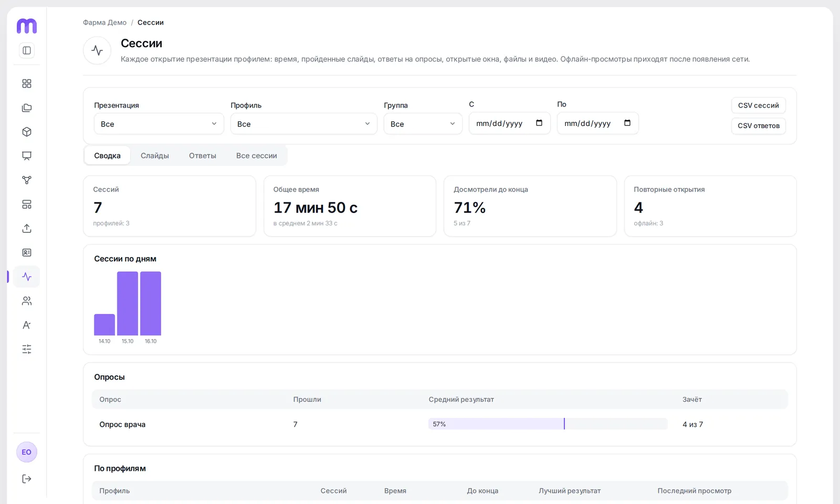Image resolution: width=840 pixels, height=504 pixels.
Task: Open the По date calendar picker icon
Action: [627, 123]
